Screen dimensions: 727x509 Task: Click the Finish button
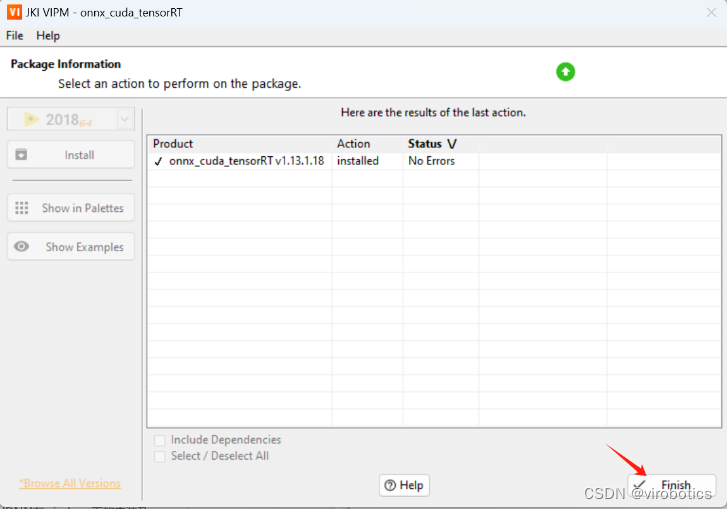[x=672, y=485]
